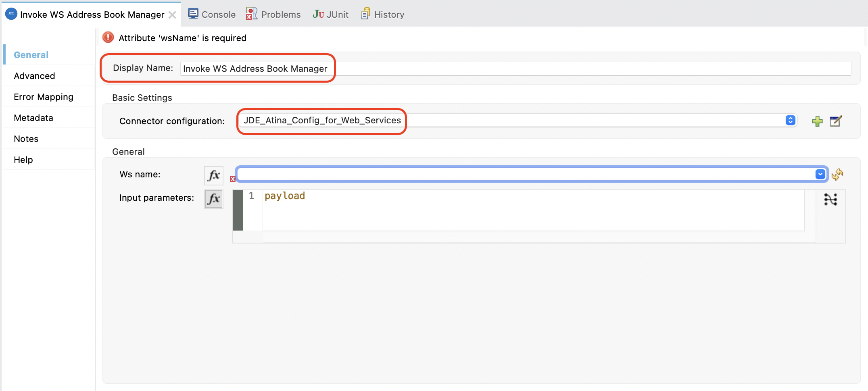Click the error icon beside wsName required message
Viewport: 868px width, 391px height.
click(x=108, y=37)
